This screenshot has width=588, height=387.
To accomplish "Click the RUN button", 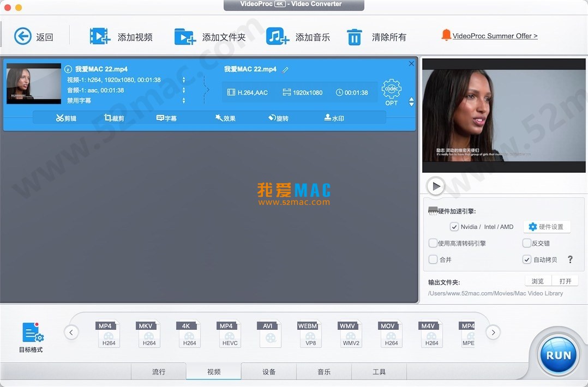I will pyautogui.click(x=558, y=355).
